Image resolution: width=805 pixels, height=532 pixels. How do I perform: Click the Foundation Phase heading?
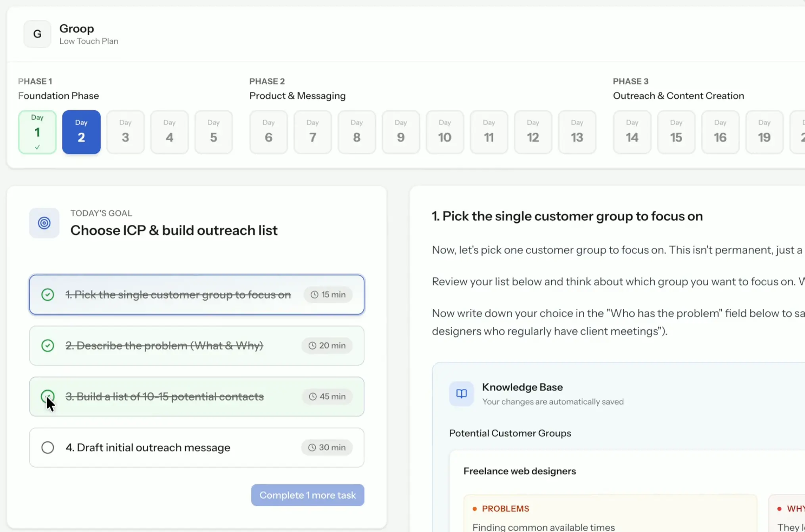59,96
